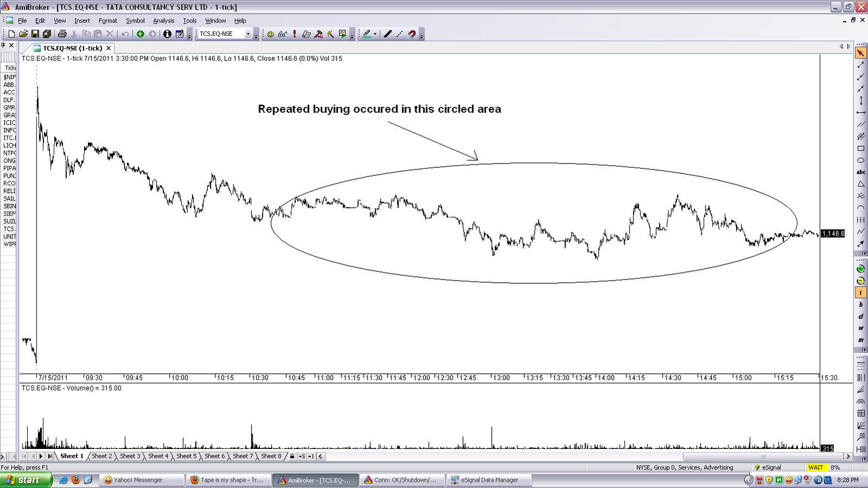The height and width of the screenshot is (488, 868).
Task: Zoom out using the yellow minus icon
Action: pyautogui.click(x=860, y=281)
